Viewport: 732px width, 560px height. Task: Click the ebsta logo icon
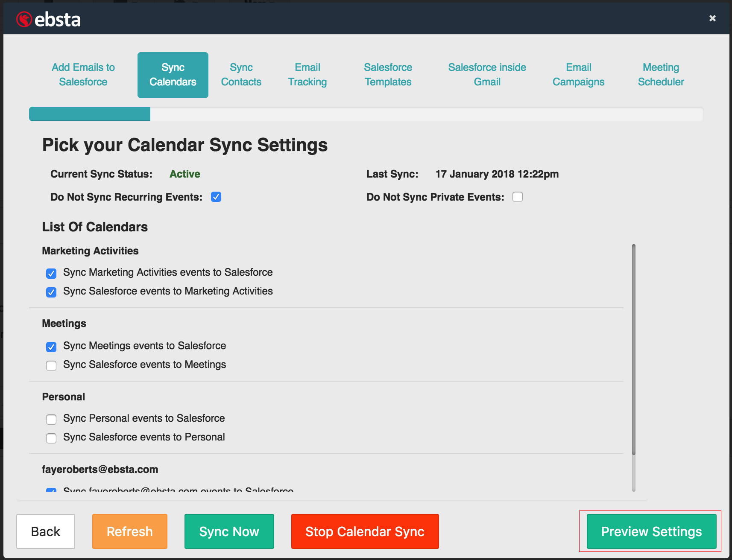coord(24,19)
